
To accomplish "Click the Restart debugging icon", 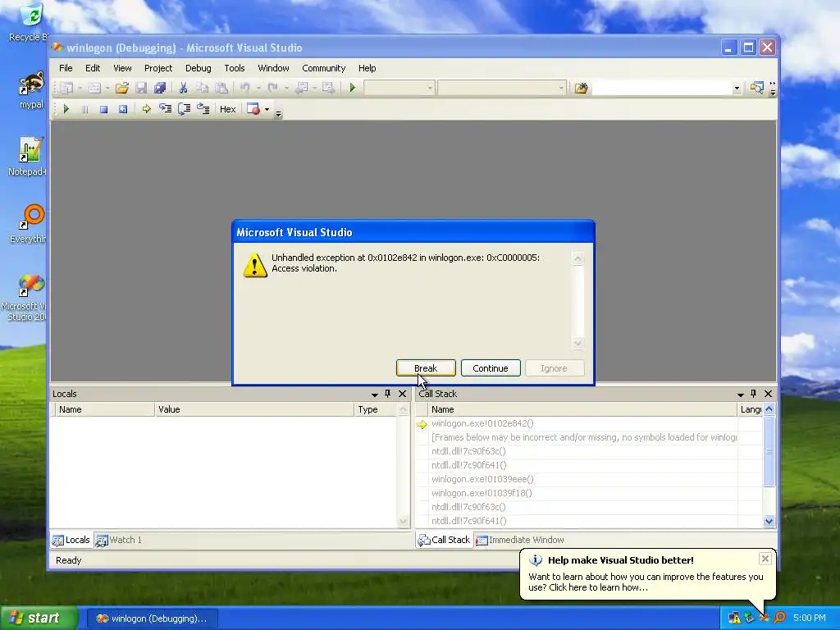I will tap(123, 109).
